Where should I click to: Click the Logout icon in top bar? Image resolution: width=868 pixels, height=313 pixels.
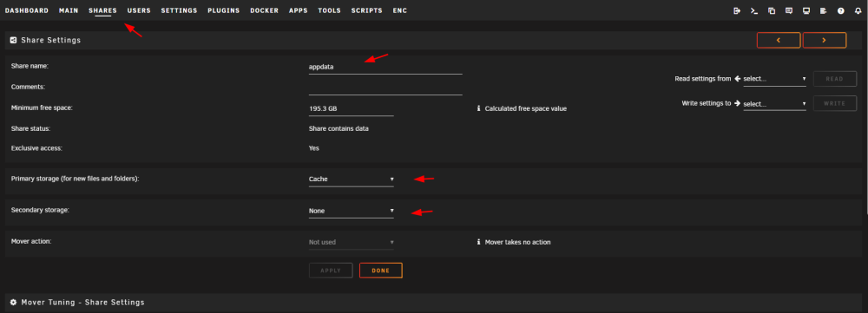tap(737, 10)
